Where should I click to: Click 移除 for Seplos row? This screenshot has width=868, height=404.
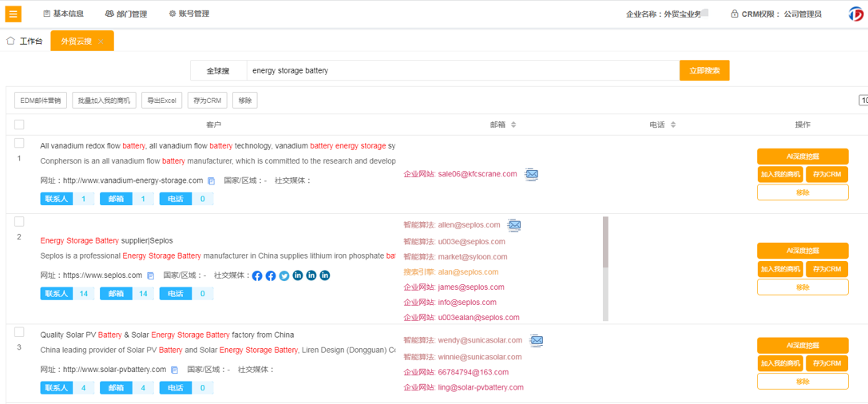tap(803, 287)
